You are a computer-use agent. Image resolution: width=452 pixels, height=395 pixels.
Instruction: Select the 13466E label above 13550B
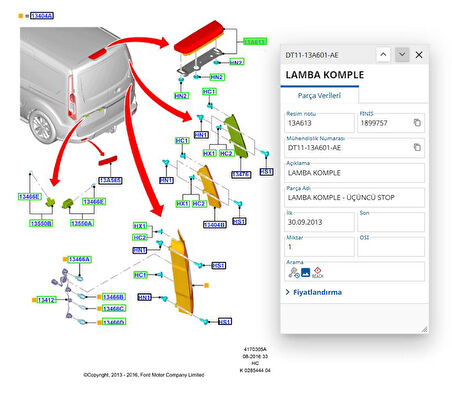click(x=30, y=197)
